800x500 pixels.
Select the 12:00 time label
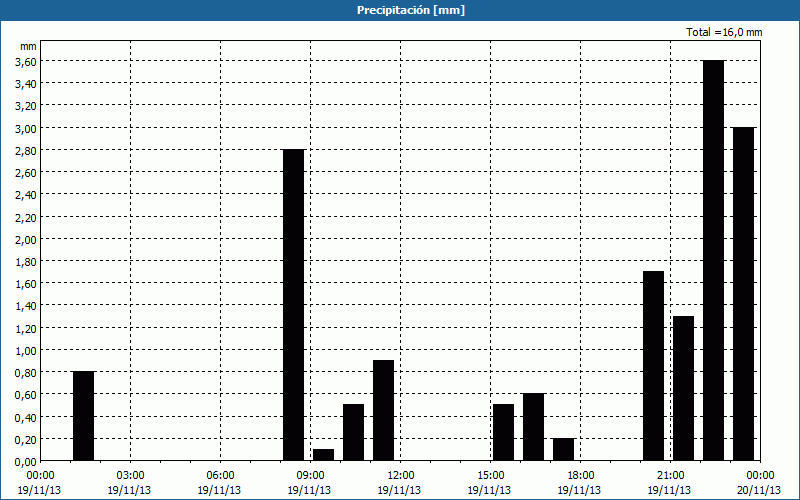(401, 476)
